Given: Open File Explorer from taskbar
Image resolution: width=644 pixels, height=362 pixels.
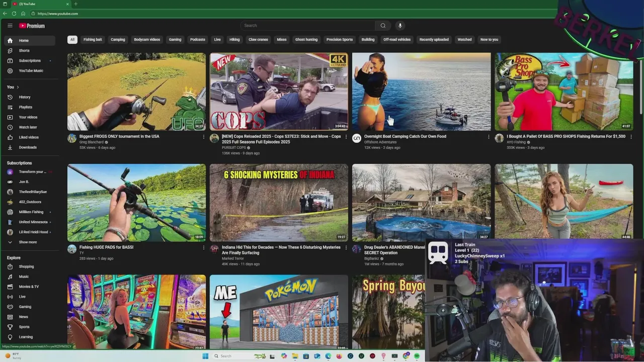Looking at the screenshot, I should [295, 356].
